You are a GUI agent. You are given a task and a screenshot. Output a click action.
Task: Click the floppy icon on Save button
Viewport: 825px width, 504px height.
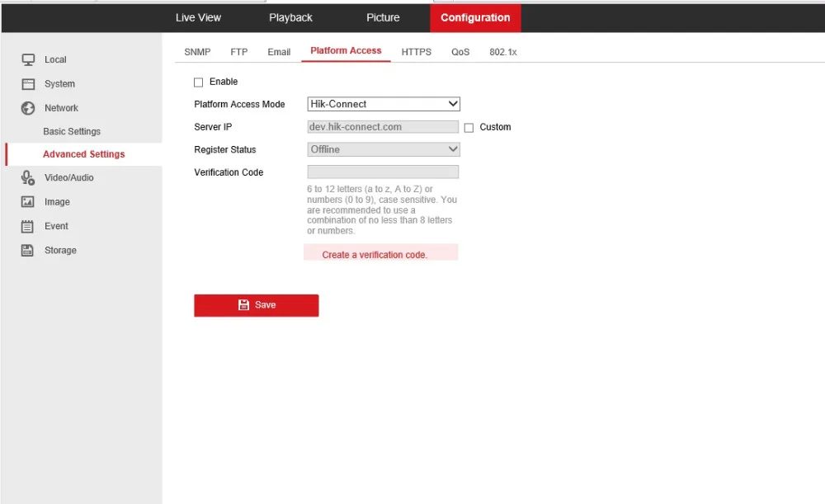point(243,305)
